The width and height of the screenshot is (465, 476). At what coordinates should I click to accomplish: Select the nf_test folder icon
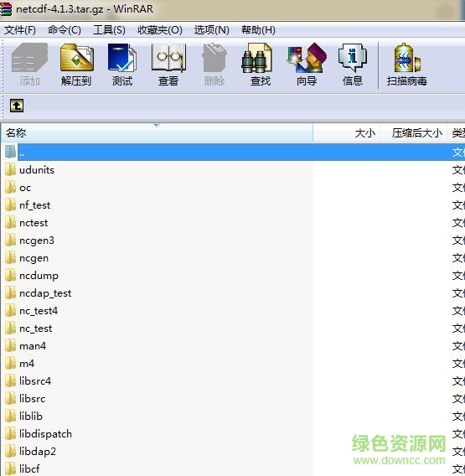10,205
